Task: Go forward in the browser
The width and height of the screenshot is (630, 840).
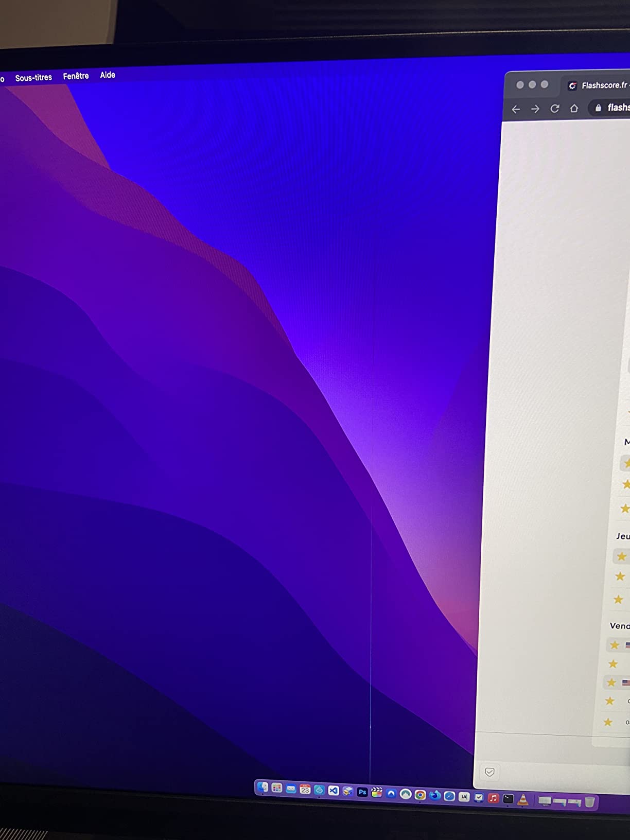Action: pyautogui.click(x=535, y=109)
